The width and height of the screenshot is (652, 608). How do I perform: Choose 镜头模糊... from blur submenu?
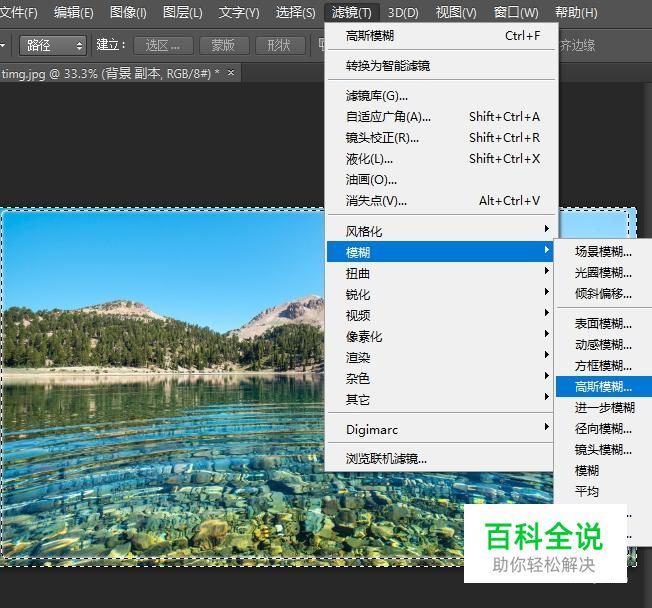[x=604, y=449]
